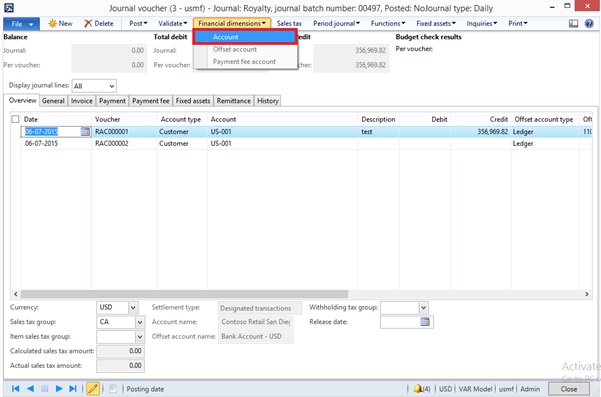Expand the Validate menu
The height and width of the screenshot is (397, 601).
click(x=172, y=23)
